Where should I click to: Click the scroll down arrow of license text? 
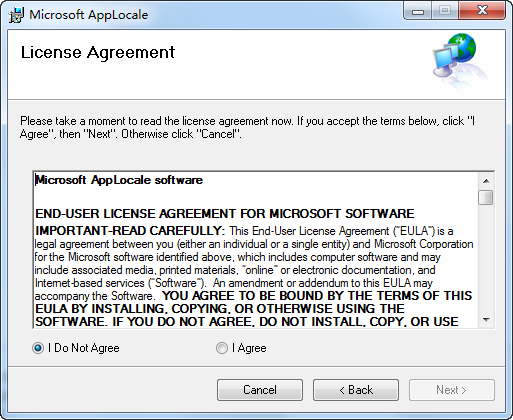coord(486,320)
